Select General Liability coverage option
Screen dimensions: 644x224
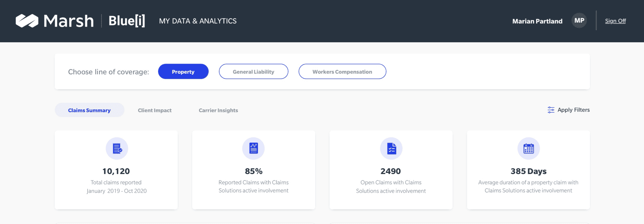[254, 71]
